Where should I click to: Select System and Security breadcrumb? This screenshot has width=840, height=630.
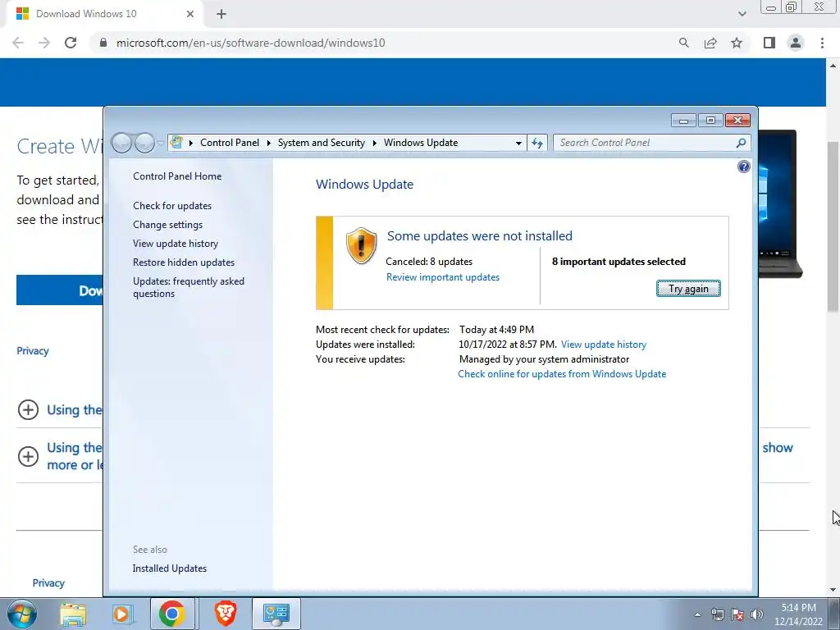(321, 143)
